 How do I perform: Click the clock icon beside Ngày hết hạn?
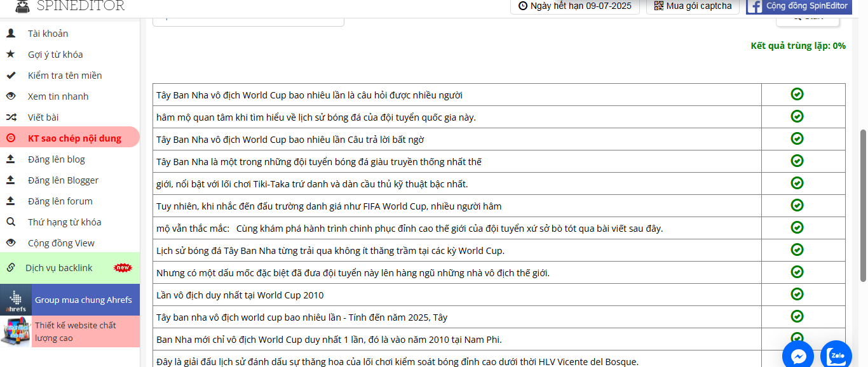tap(523, 6)
